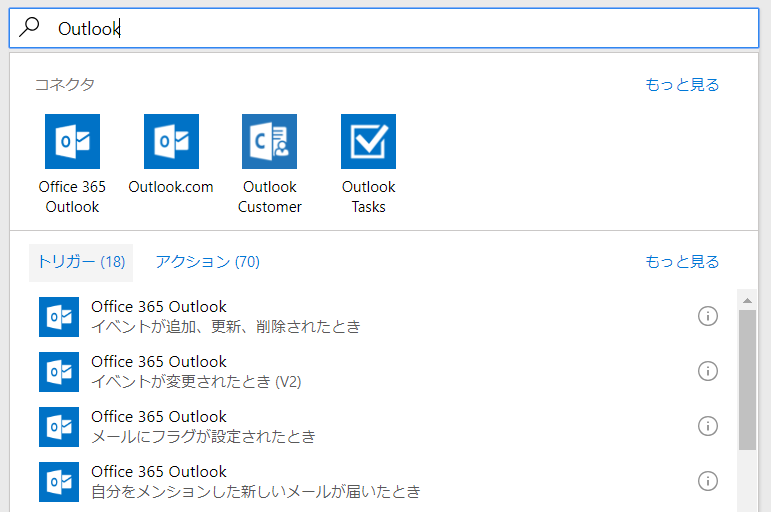Image resolution: width=771 pixels, height=512 pixels.
Task: Click the trigger list scrollbar thumb
Action: click(747, 380)
